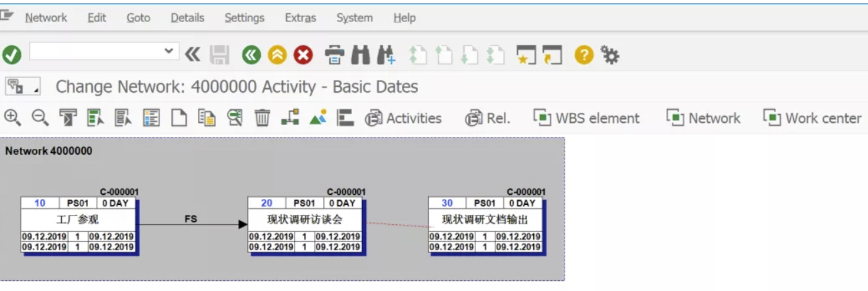
Task: Click the Work center button
Action: [x=813, y=118]
